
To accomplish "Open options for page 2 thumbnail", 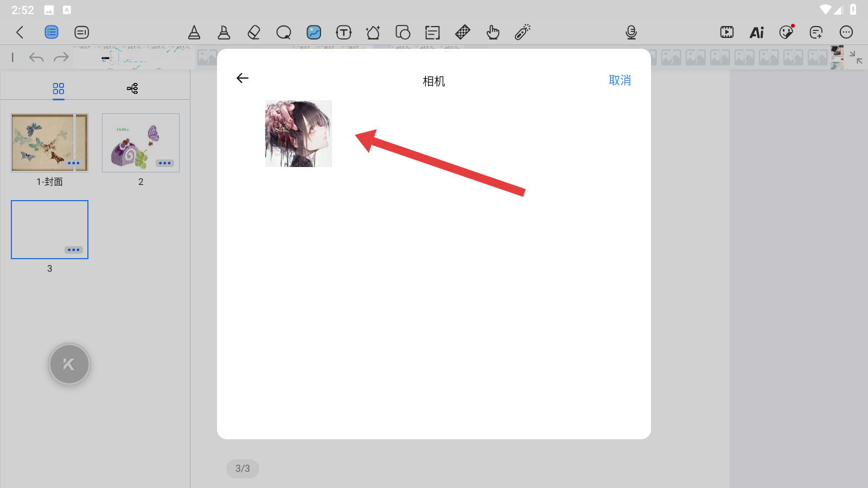I will click(x=164, y=163).
